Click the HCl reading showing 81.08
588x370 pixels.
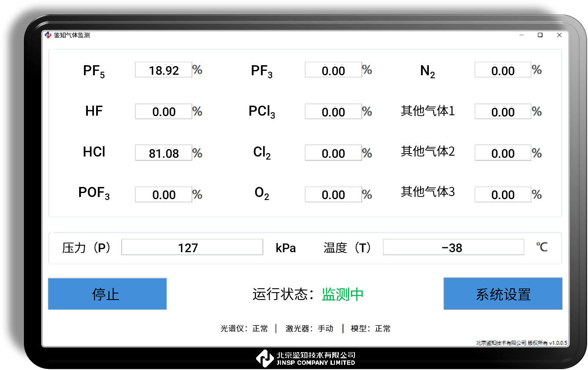click(x=164, y=153)
